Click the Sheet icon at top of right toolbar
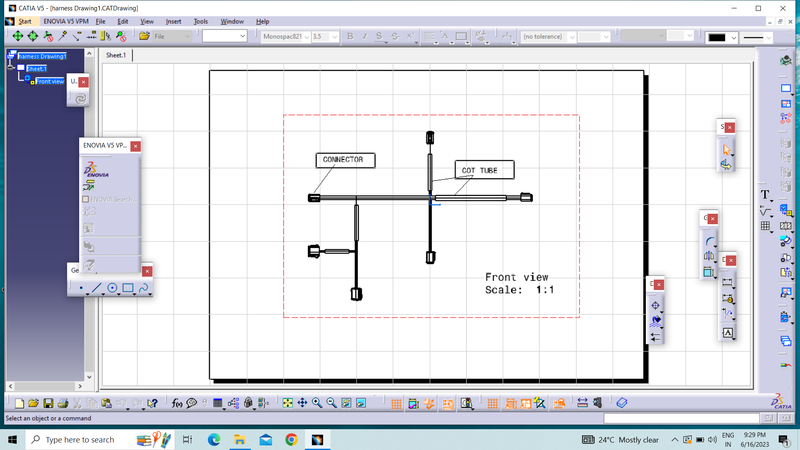Screen dimensions: 800x450 click(786, 88)
